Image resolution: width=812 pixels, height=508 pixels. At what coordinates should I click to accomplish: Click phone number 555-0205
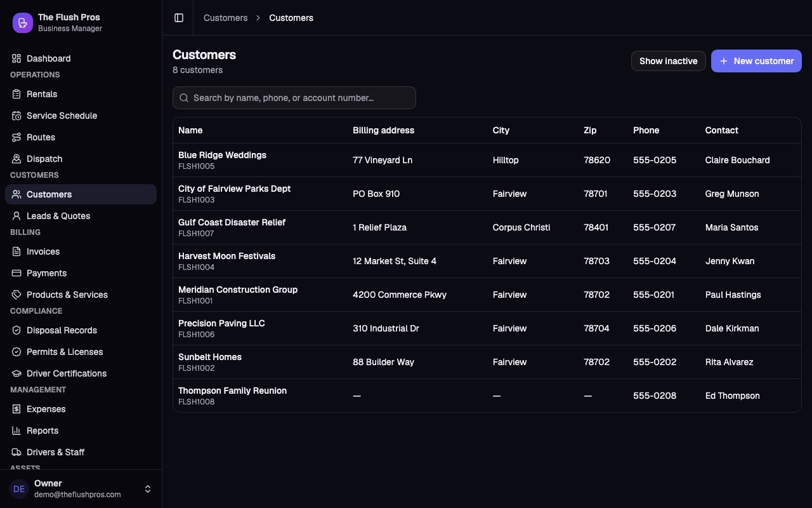coord(655,160)
